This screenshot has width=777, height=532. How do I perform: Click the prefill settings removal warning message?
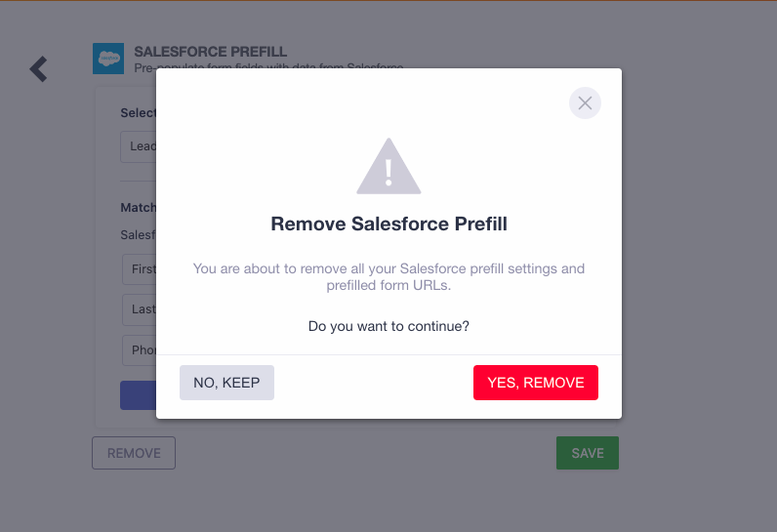pyautogui.click(x=388, y=276)
